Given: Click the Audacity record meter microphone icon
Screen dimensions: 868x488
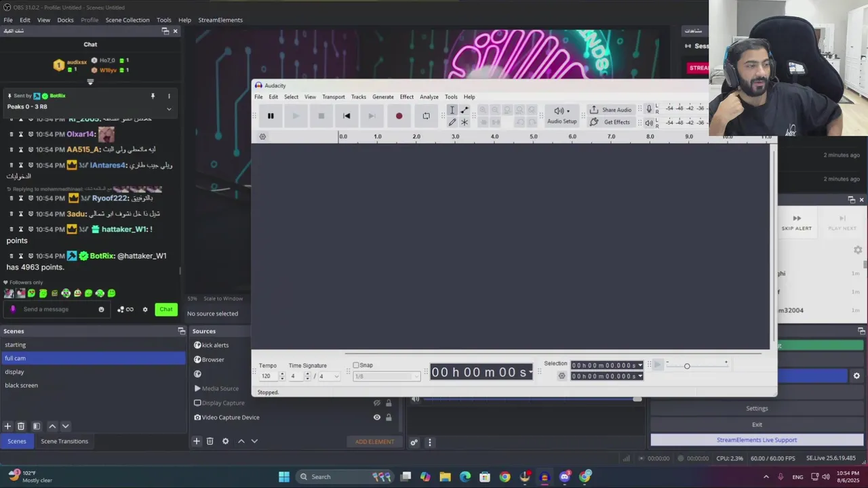Looking at the screenshot, I should coord(649,108).
